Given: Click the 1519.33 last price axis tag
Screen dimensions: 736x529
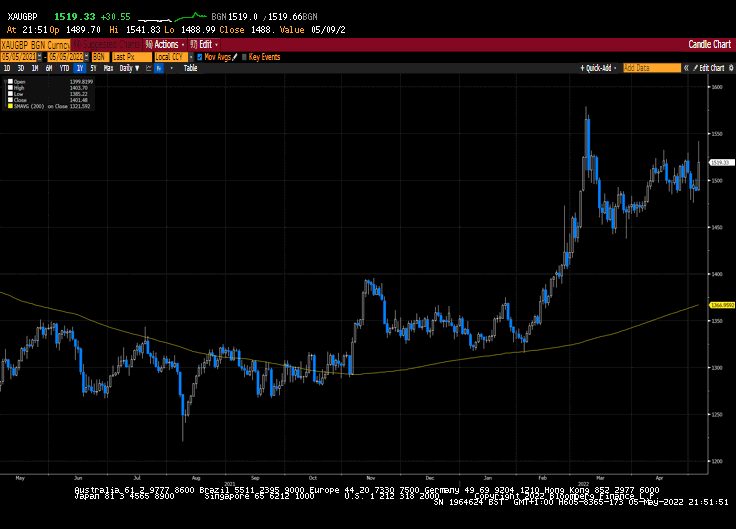Looking at the screenshot, I should coord(721,162).
